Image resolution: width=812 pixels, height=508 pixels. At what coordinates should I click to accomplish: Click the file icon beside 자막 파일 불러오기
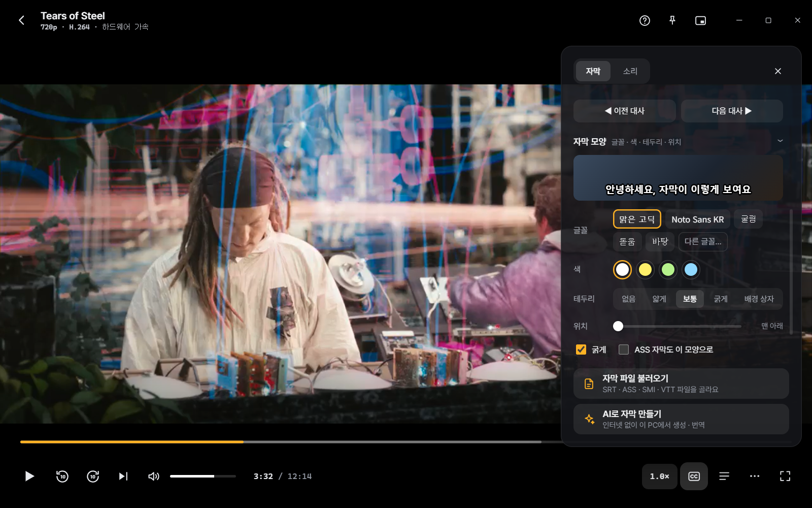tap(589, 384)
